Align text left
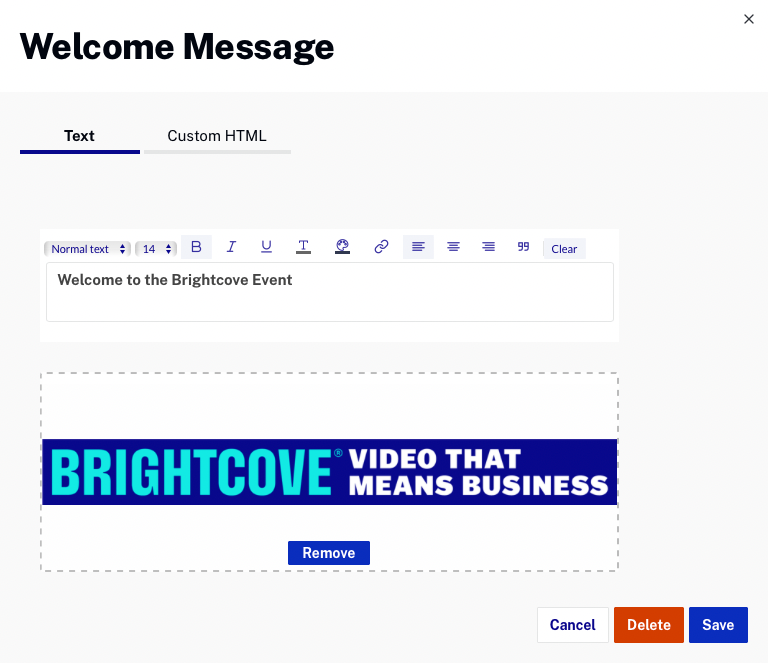 (418, 247)
